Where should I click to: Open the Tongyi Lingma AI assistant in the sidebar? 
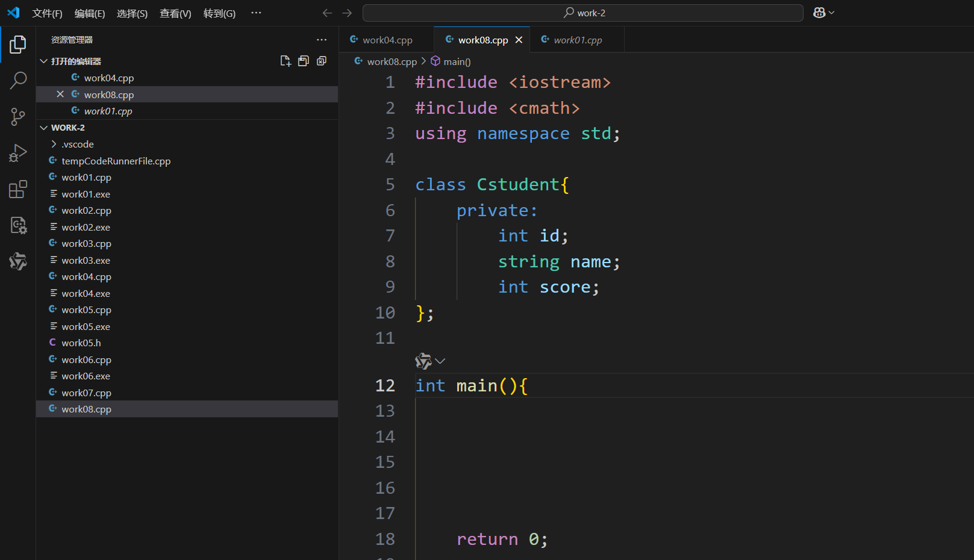pos(19,261)
